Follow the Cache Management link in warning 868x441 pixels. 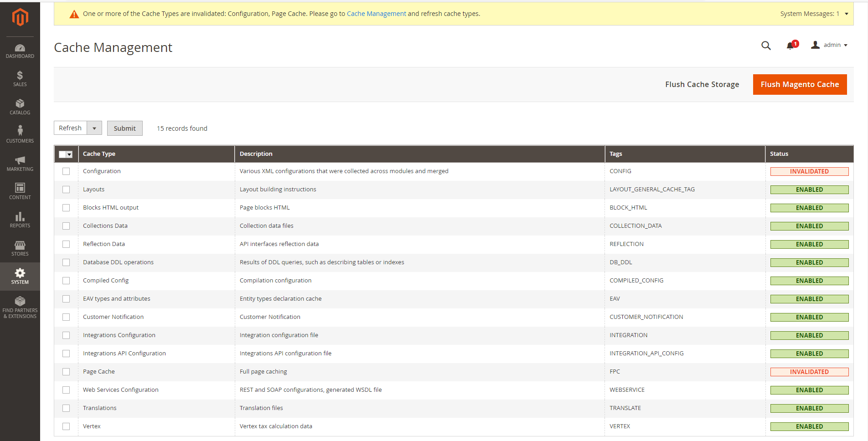pos(376,14)
